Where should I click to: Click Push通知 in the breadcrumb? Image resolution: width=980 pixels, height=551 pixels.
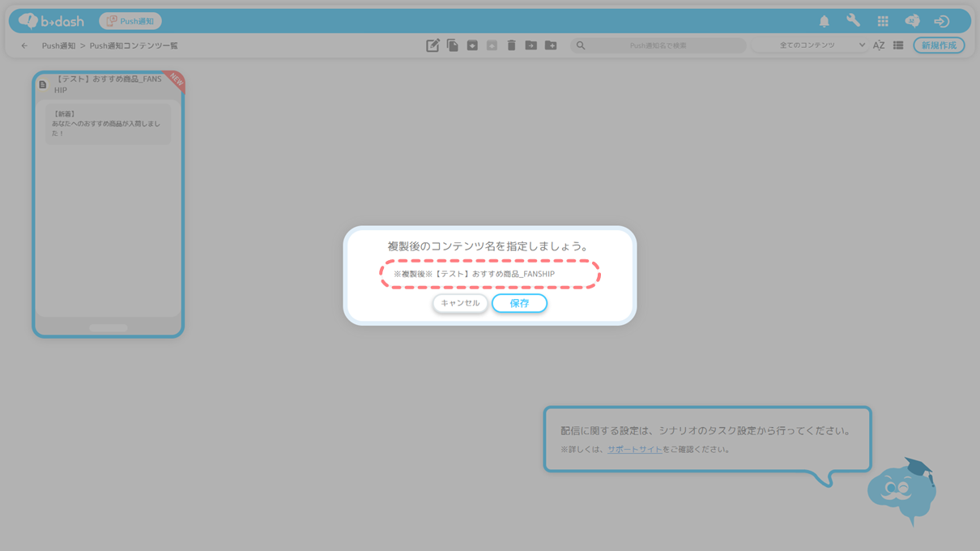[x=58, y=46]
